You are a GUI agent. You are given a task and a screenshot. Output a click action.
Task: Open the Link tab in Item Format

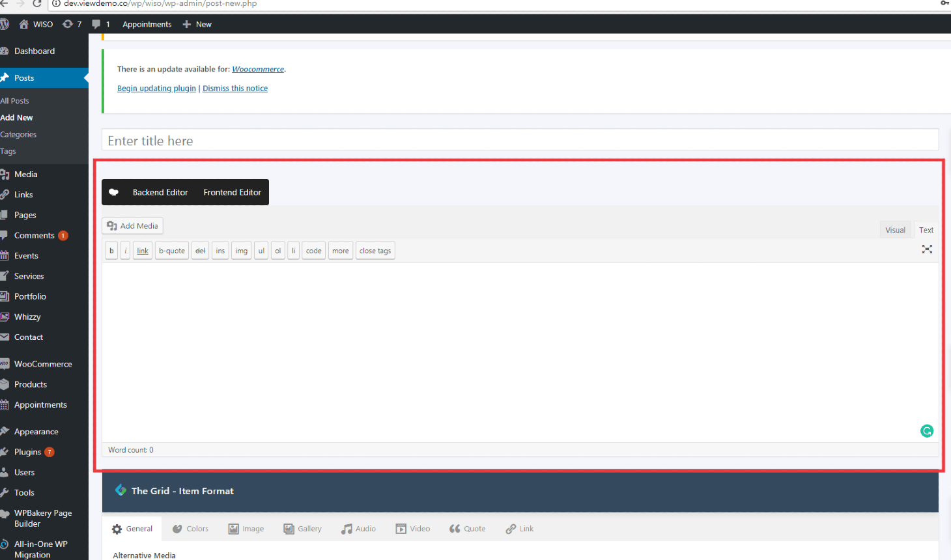point(520,529)
